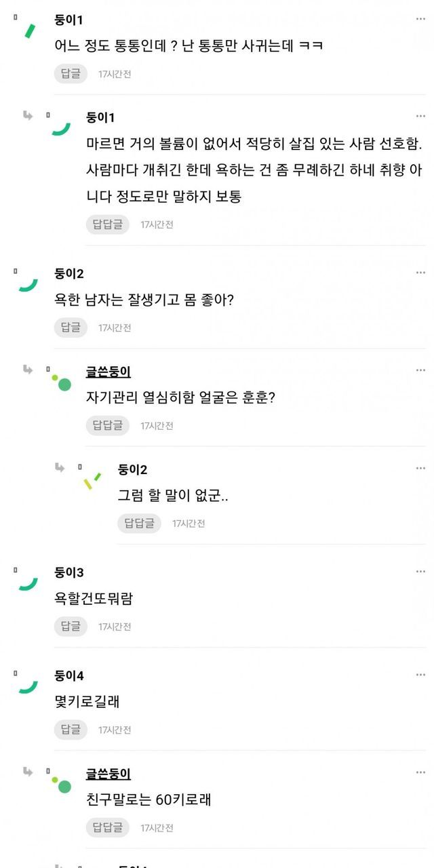Open options menu for 그럼 할 말이 없군 reply
The width and height of the screenshot is (434, 868).
point(420,469)
